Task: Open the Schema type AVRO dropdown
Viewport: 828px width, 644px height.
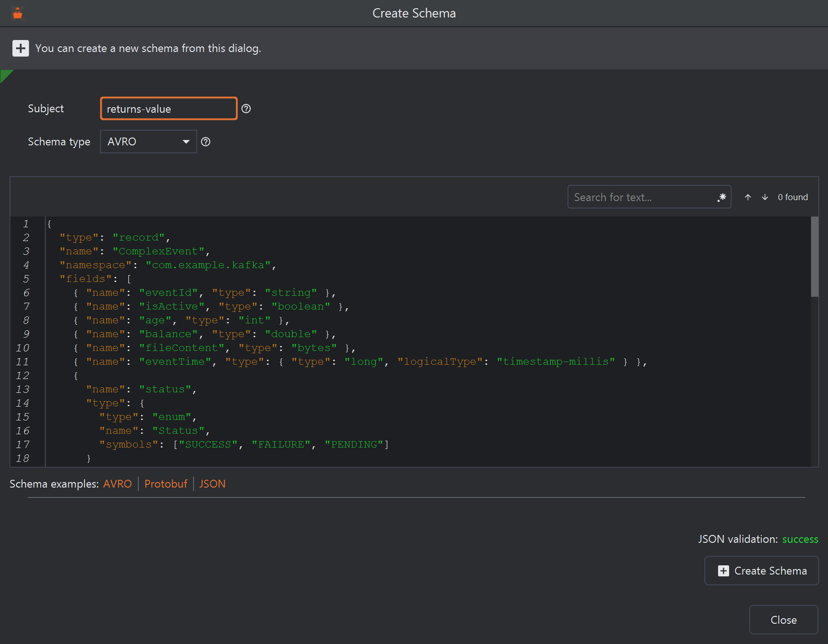Action: pos(149,142)
